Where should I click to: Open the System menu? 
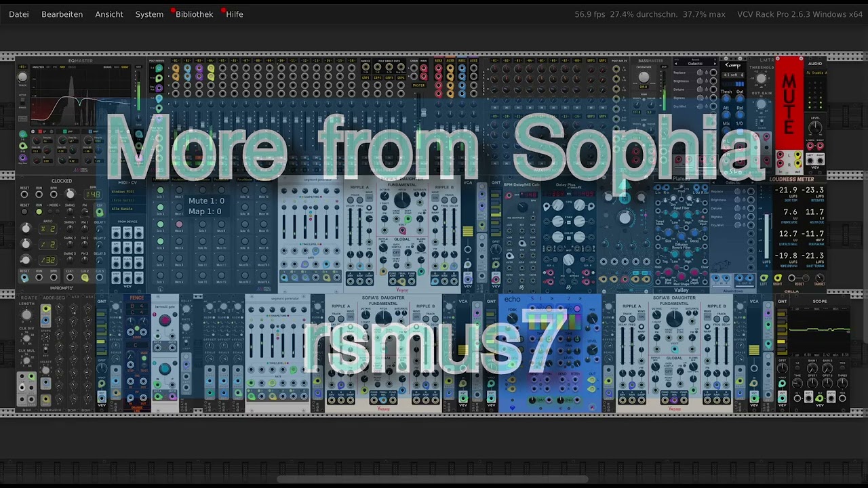point(149,14)
